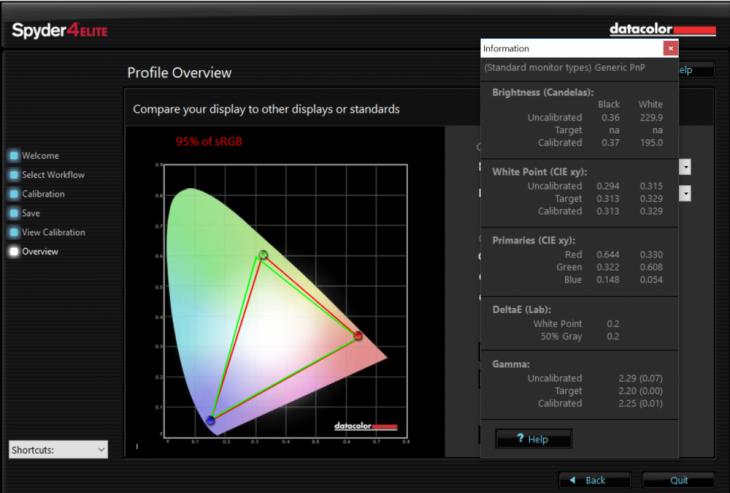Go to the Select Workflow step
Image resolution: width=730 pixels, height=493 pixels.
53,175
